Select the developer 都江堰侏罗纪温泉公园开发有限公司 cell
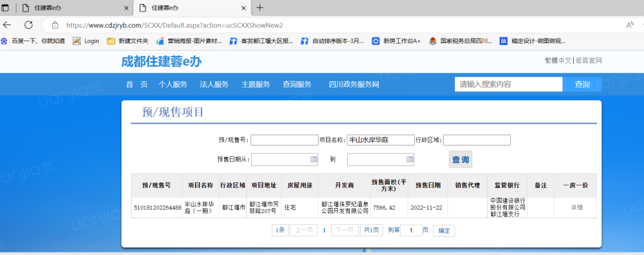 (x=345, y=208)
